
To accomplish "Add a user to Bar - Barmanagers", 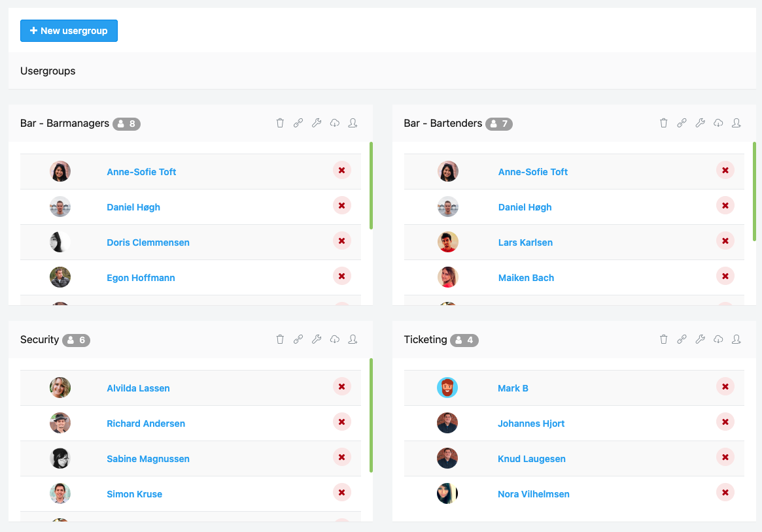I will (x=353, y=123).
